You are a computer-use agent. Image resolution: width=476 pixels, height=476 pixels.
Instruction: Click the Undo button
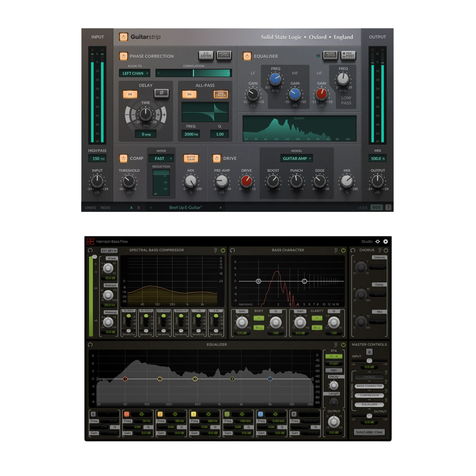coord(90,208)
